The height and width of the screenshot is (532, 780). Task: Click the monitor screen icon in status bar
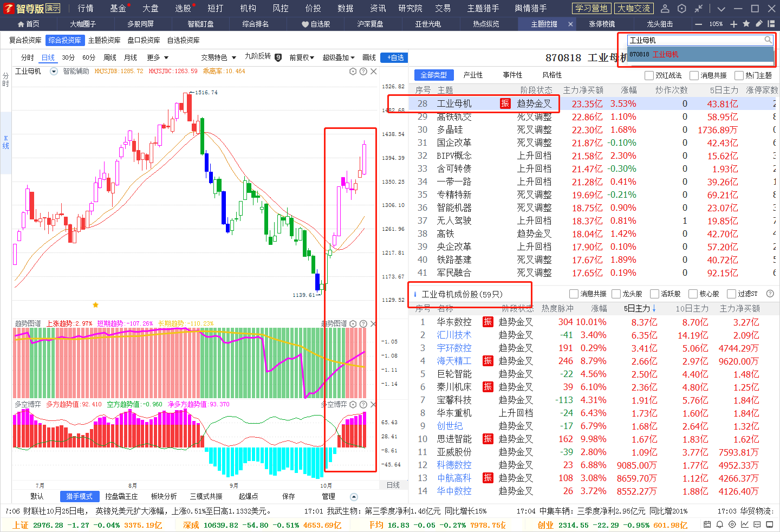click(x=770, y=524)
